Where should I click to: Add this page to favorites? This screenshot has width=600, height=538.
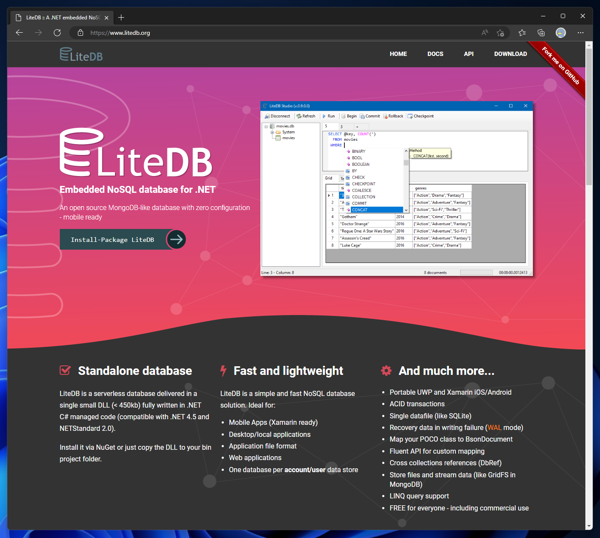click(500, 33)
